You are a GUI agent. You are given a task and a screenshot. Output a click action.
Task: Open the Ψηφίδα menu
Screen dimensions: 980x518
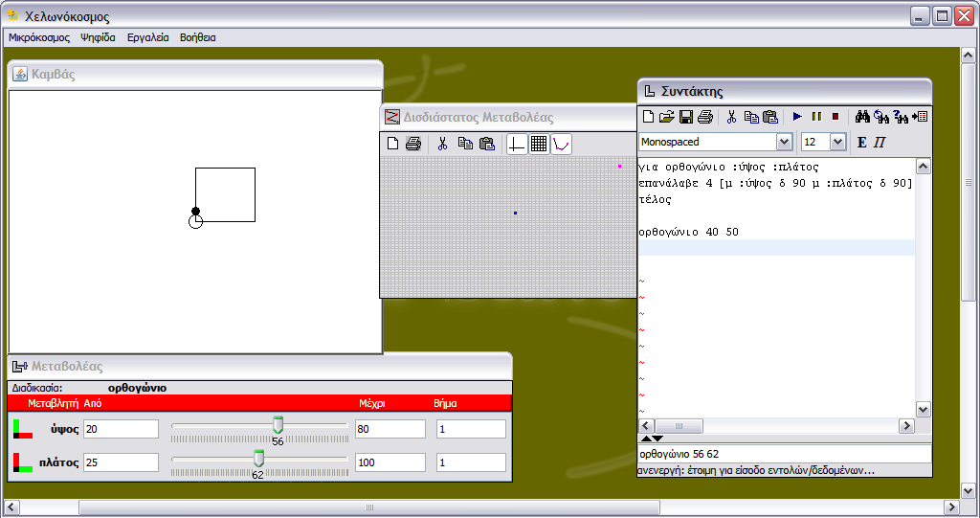pos(99,37)
